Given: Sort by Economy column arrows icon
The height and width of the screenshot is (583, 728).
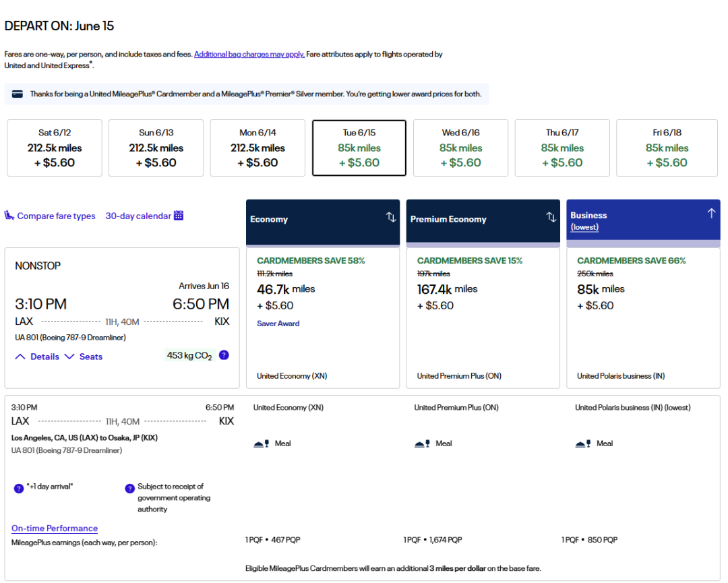Looking at the screenshot, I should 391,217.
